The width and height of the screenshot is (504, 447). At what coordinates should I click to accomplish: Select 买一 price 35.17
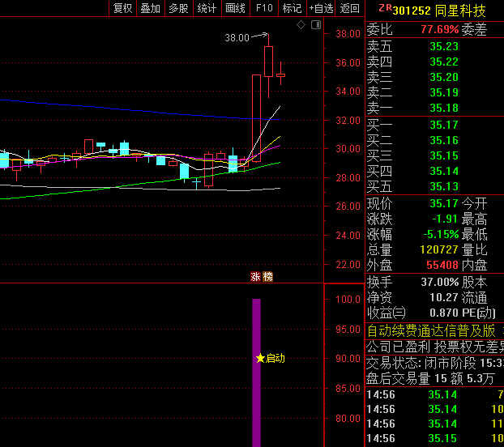pyautogui.click(x=444, y=125)
